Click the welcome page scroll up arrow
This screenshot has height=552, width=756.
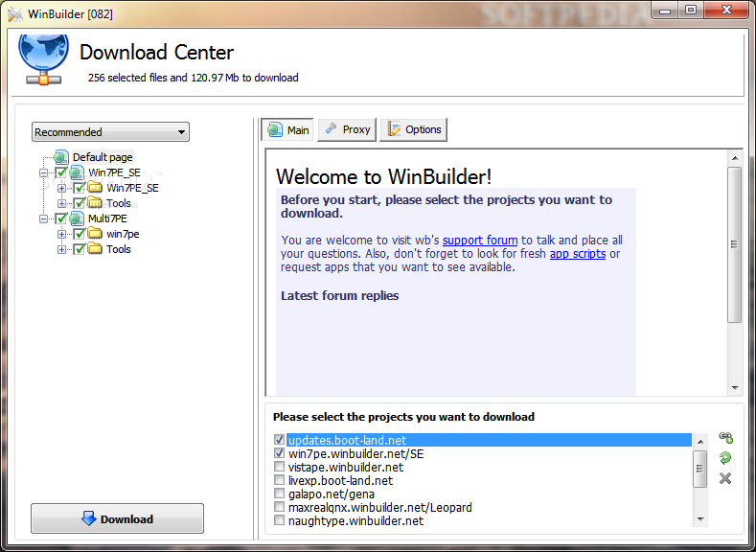tap(735, 158)
